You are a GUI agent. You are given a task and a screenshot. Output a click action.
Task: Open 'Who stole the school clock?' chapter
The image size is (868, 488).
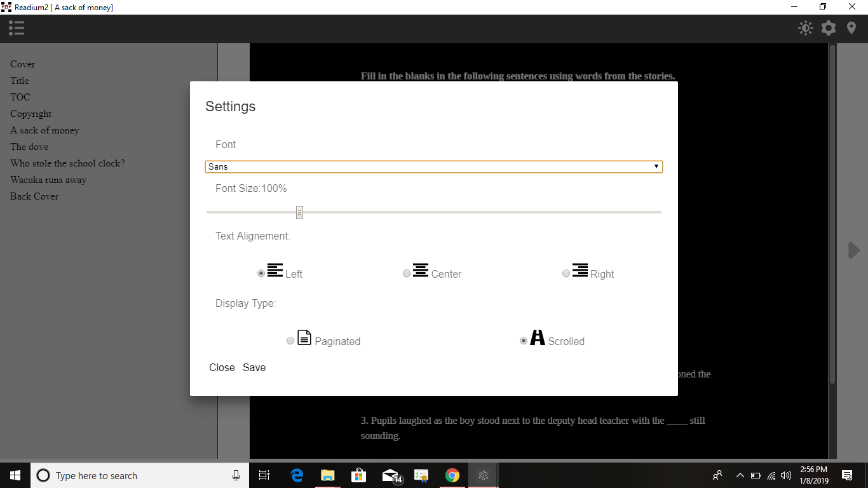[67, 163]
